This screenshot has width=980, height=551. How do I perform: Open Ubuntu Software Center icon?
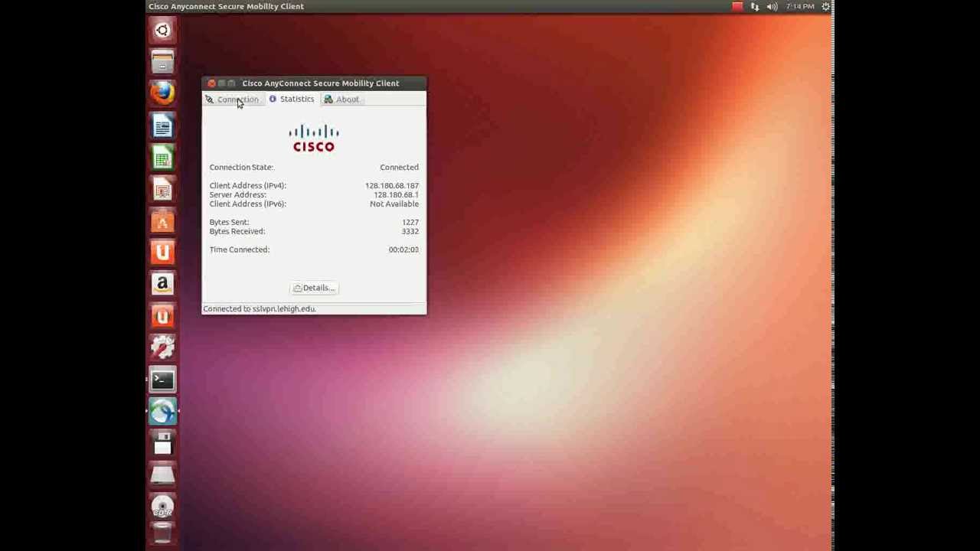coord(162,221)
